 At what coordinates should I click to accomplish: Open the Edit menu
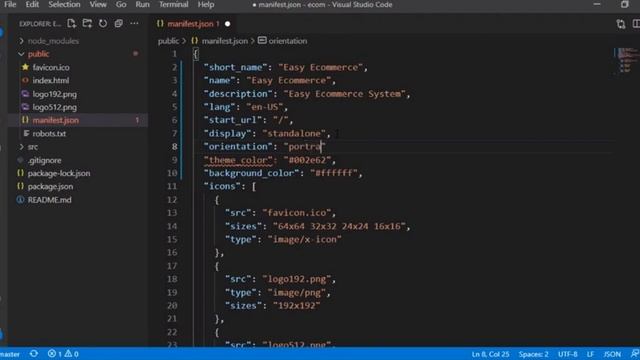click(x=32, y=4)
